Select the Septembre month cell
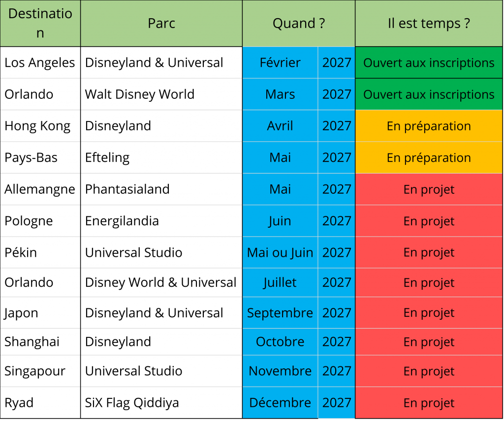Screen dimensions: 504x422 [280, 313]
